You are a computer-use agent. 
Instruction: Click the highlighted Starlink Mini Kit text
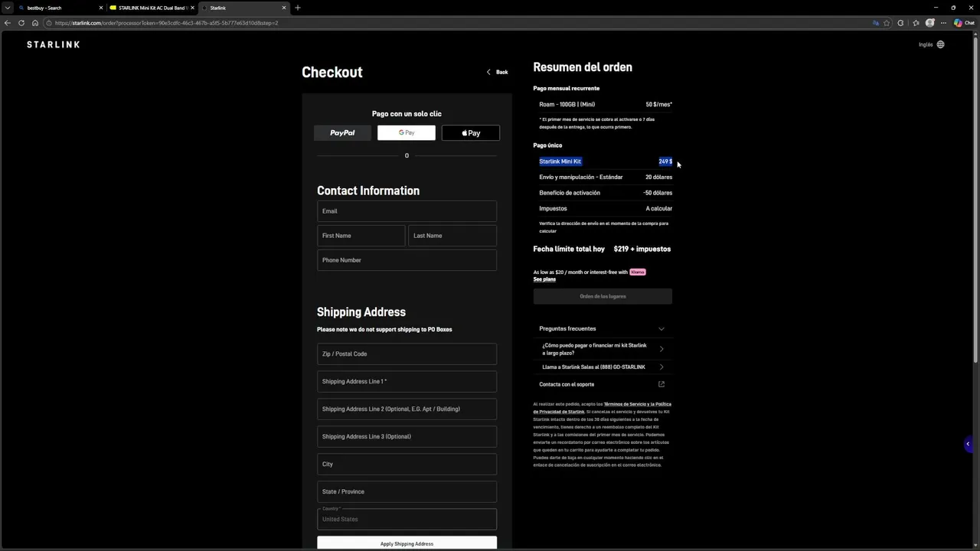click(x=560, y=161)
